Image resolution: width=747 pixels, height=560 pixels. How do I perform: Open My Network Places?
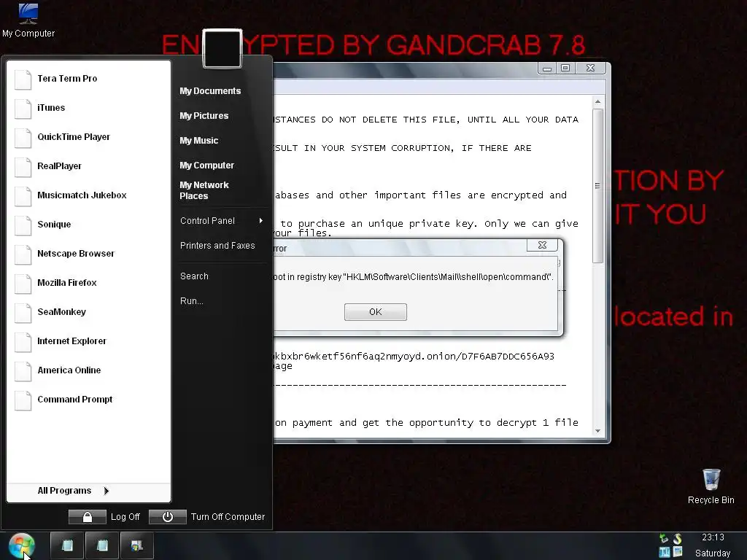click(x=204, y=190)
